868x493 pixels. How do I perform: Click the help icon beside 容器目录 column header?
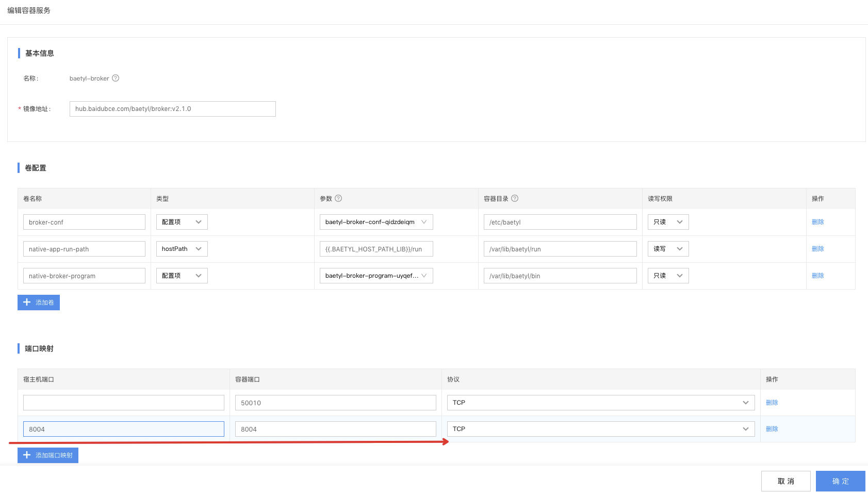(x=515, y=198)
